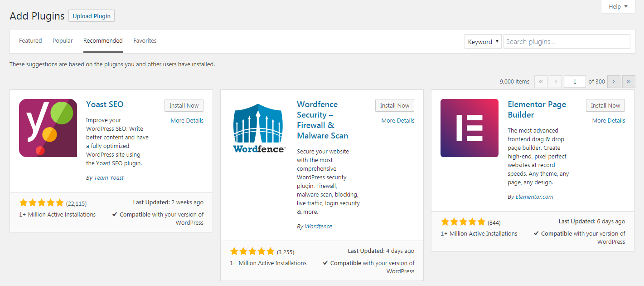Viewport: 644px width, 286px height.
Task: Switch to the Popular plugins tab
Action: [63, 40]
